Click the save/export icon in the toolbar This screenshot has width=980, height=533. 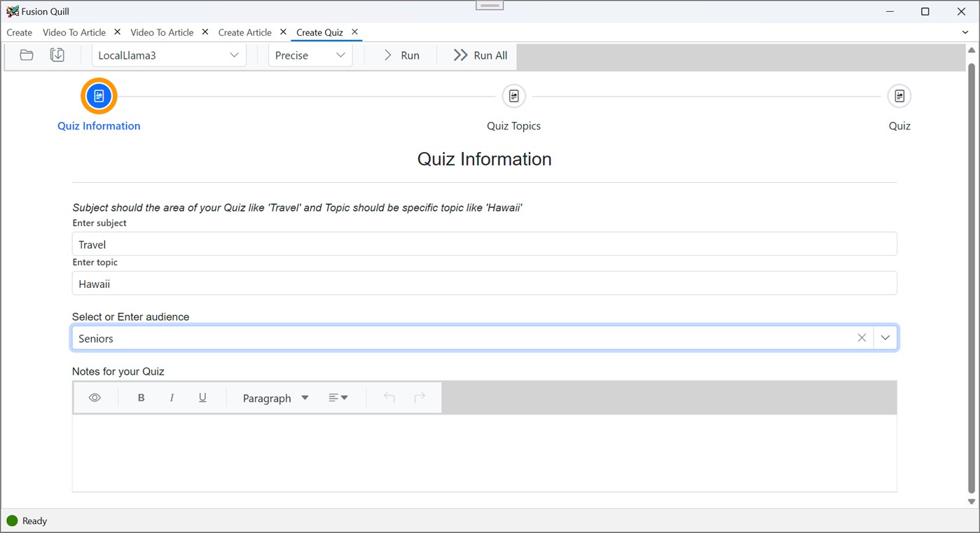click(x=57, y=54)
